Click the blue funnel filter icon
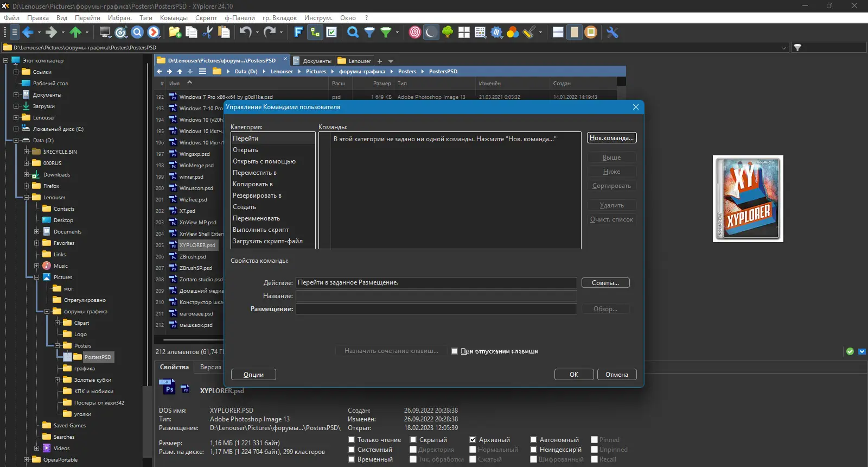868x467 pixels. pos(369,33)
